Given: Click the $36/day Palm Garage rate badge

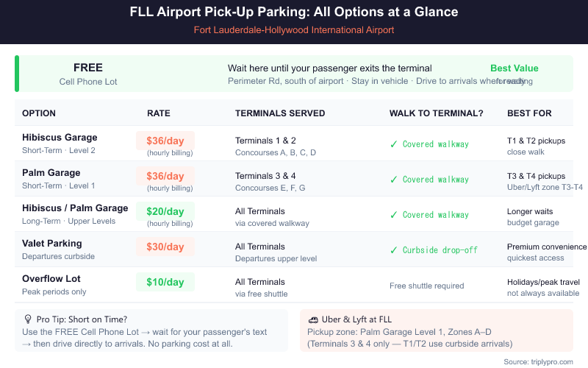Looking at the screenshot, I should (165, 176).
